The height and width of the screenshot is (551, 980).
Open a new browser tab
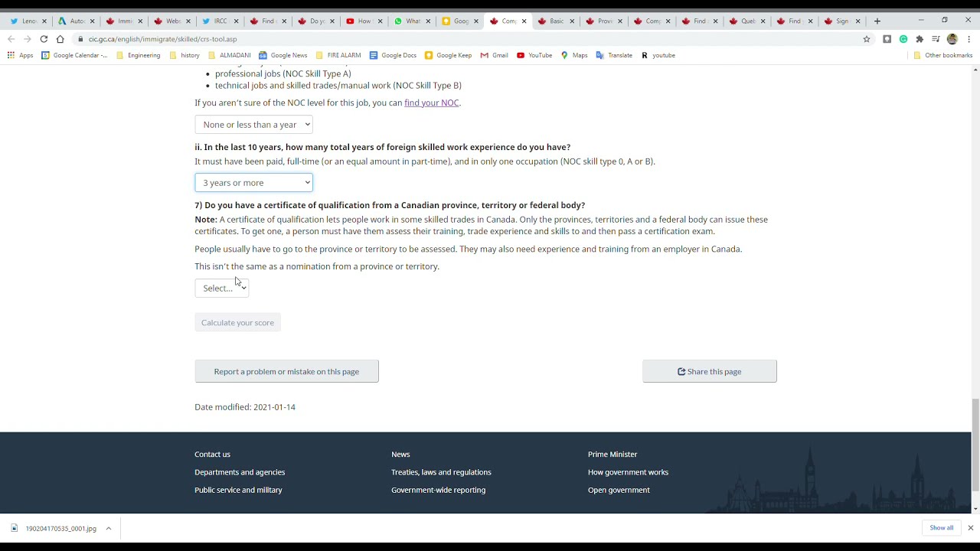click(877, 21)
